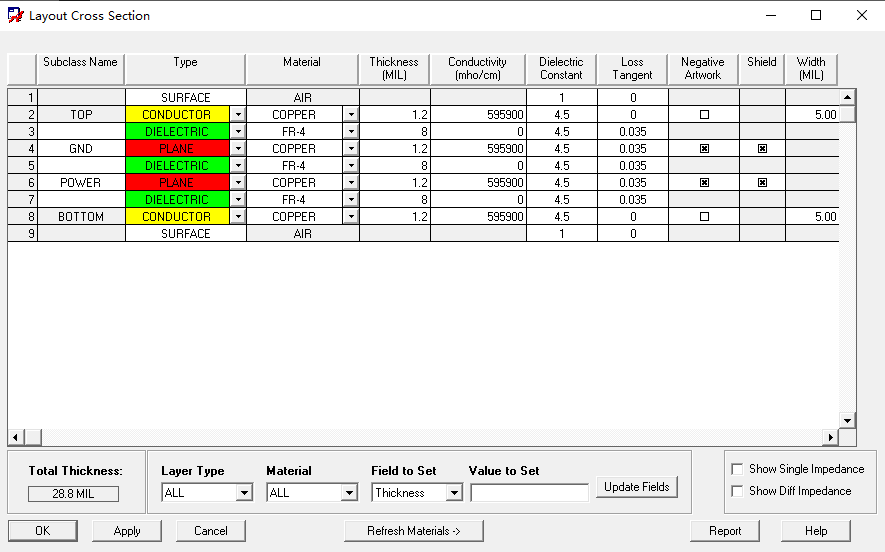Click conductivity 595900 in GND row
885x552 pixels.
click(478, 148)
